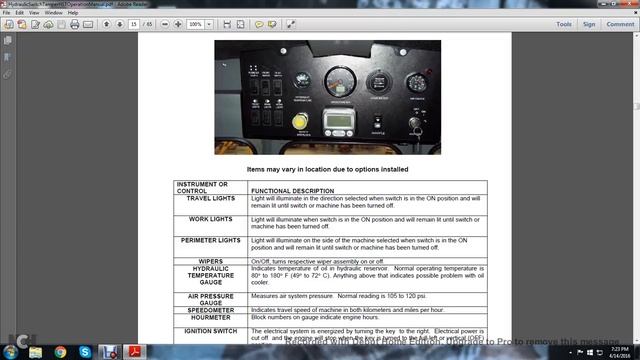Open the Edit menu
640x360 pixels.
19,13
